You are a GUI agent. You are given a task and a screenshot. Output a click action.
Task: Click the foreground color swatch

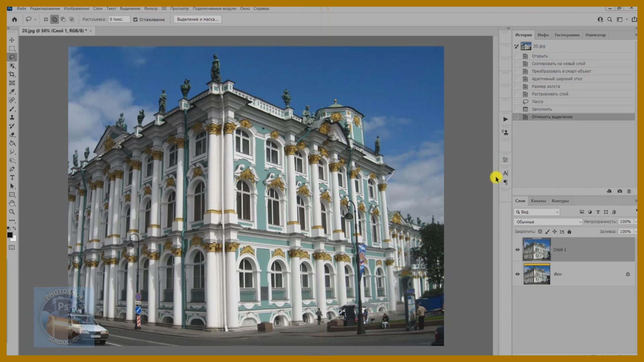(x=10, y=235)
